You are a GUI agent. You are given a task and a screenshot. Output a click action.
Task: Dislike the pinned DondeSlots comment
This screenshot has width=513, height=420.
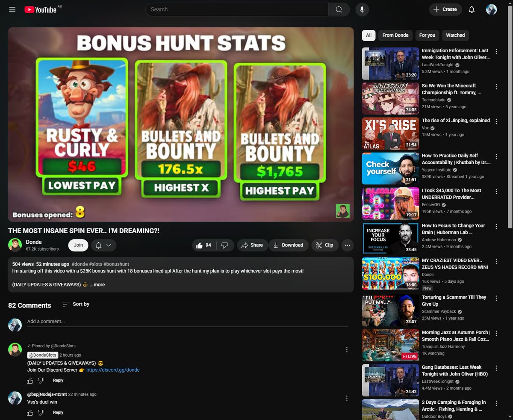tap(41, 380)
